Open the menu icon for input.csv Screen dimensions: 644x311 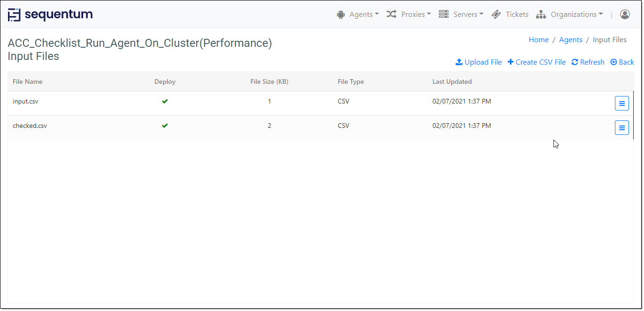coord(622,104)
